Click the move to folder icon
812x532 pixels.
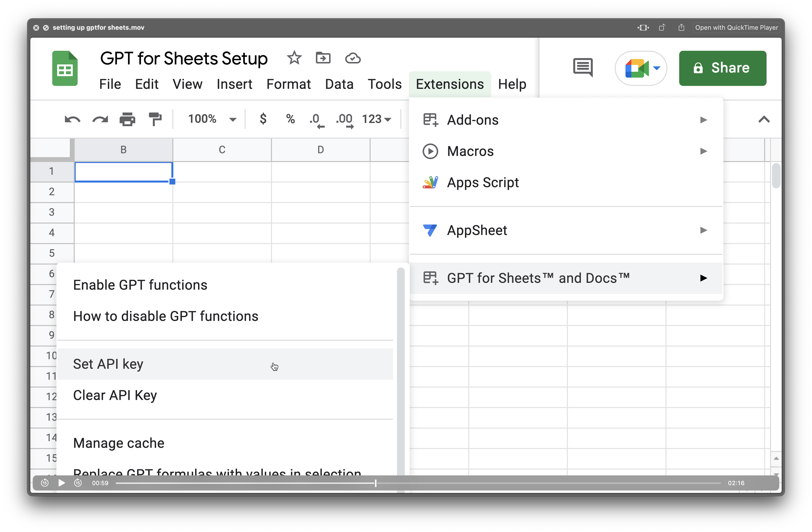tap(323, 58)
